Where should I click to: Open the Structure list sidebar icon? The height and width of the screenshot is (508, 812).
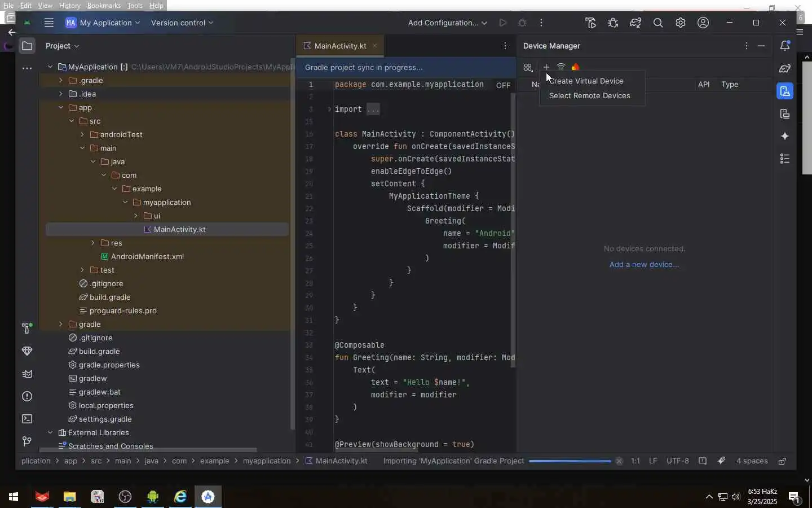point(785,159)
